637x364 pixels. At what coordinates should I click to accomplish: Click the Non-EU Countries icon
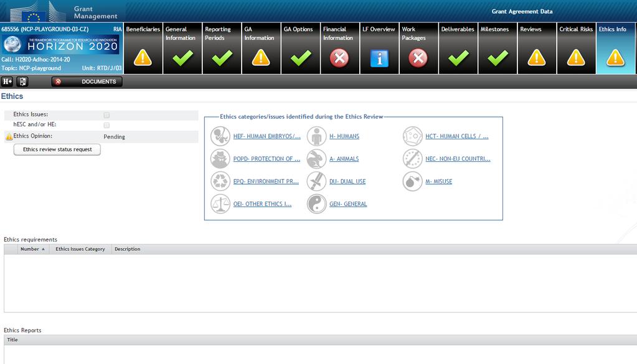click(412, 159)
